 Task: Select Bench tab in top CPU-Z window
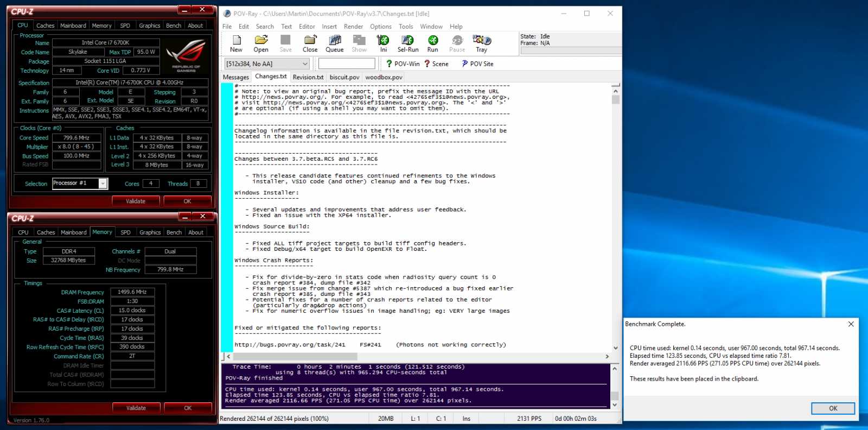coord(174,26)
